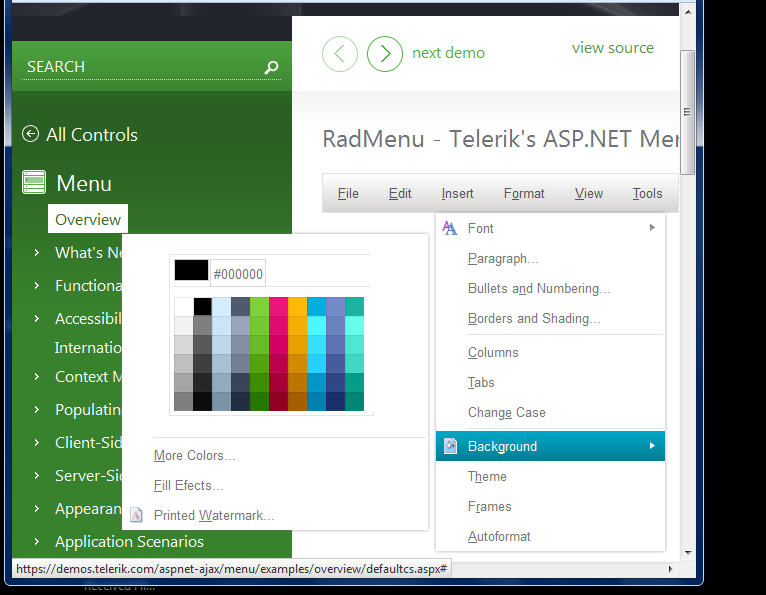766x595 pixels.
Task: Pick the black swatch in palette top row
Action: pyautogui.click(x=202, y=306)
